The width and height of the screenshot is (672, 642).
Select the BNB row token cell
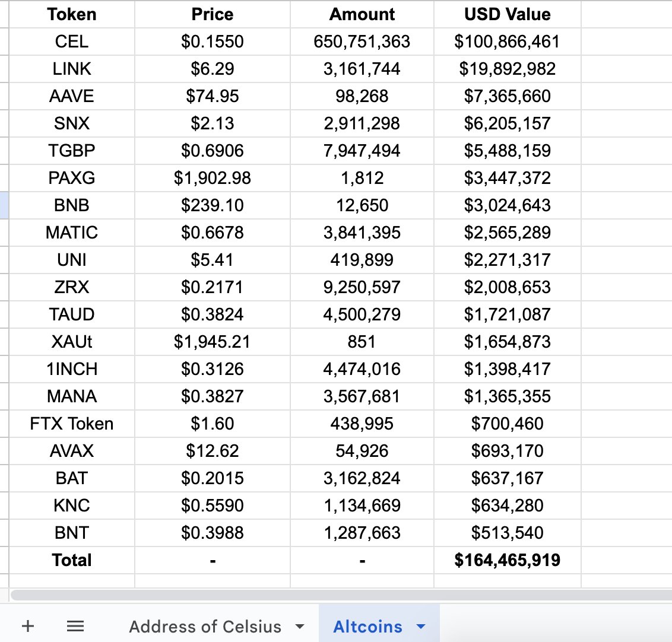click(x=72, y=205)
